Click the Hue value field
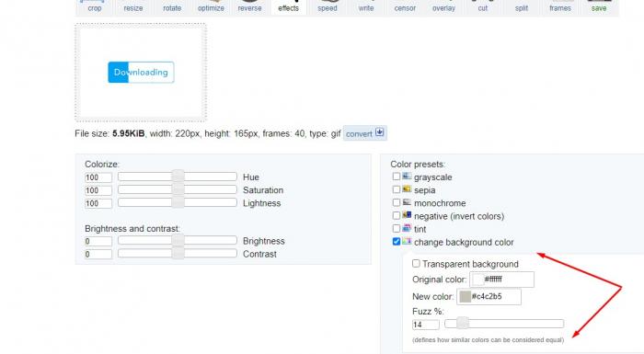 [x=98, y=177]
